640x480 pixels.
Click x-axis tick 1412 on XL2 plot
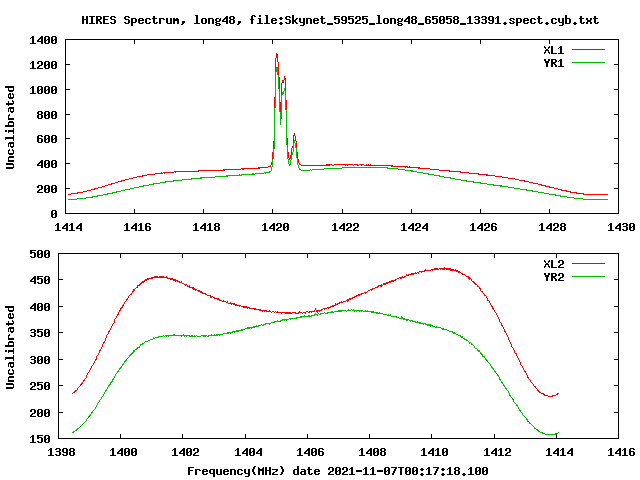(x=497, y=452)
